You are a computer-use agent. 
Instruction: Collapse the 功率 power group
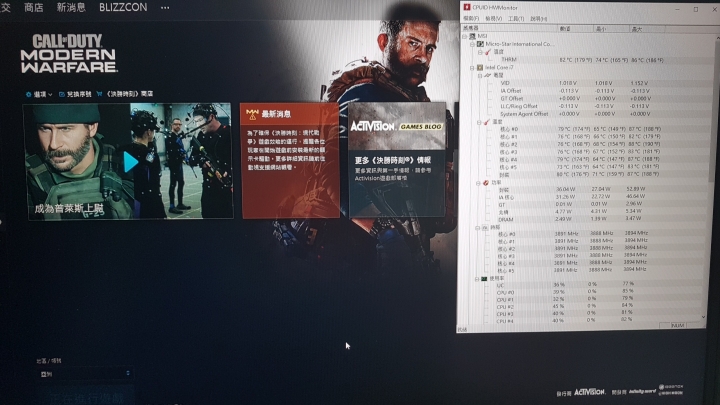coord(478,183)
